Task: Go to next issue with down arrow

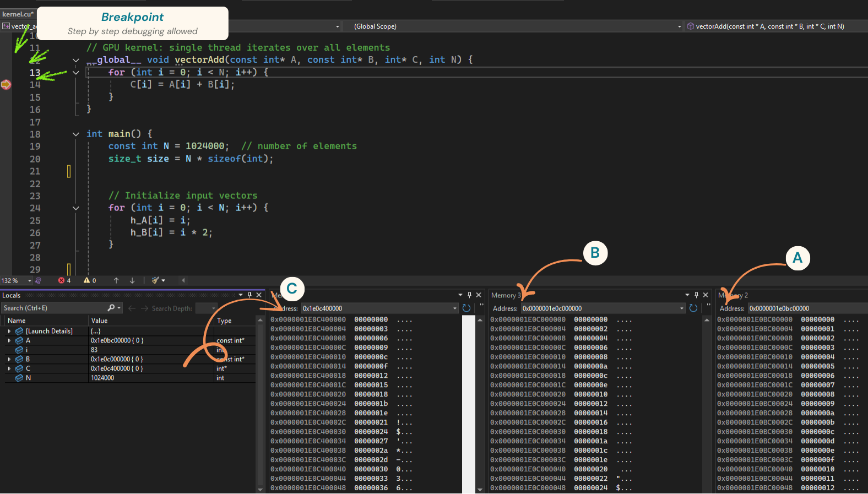Action: (132, 280)
